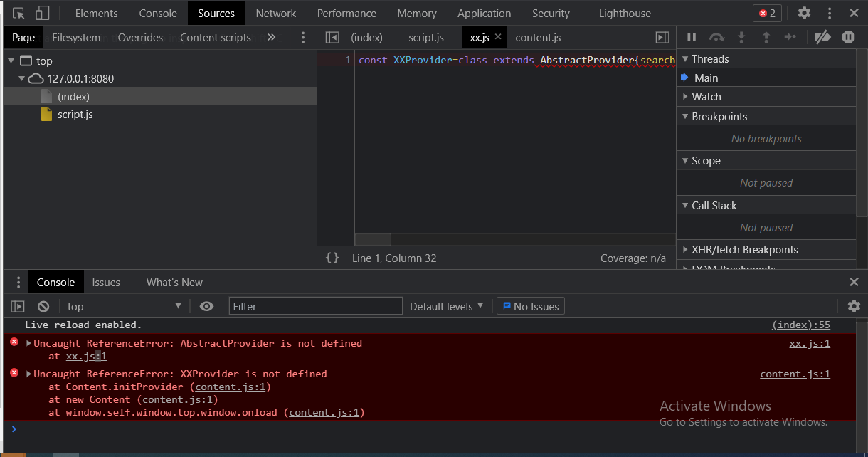Hide the navigator sidebar toggle icon
This screenshot has height=457, width=868.
pyautogui.click(x=332, y=37)
